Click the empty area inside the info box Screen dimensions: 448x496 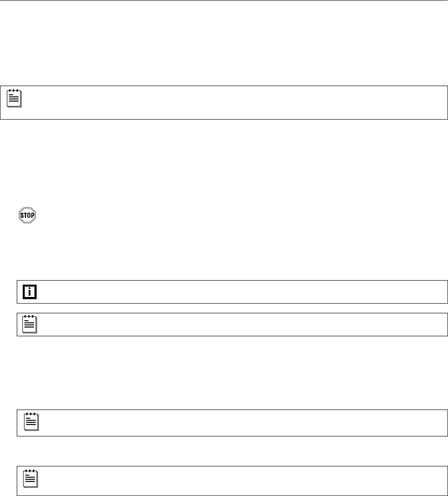point(238,292)
